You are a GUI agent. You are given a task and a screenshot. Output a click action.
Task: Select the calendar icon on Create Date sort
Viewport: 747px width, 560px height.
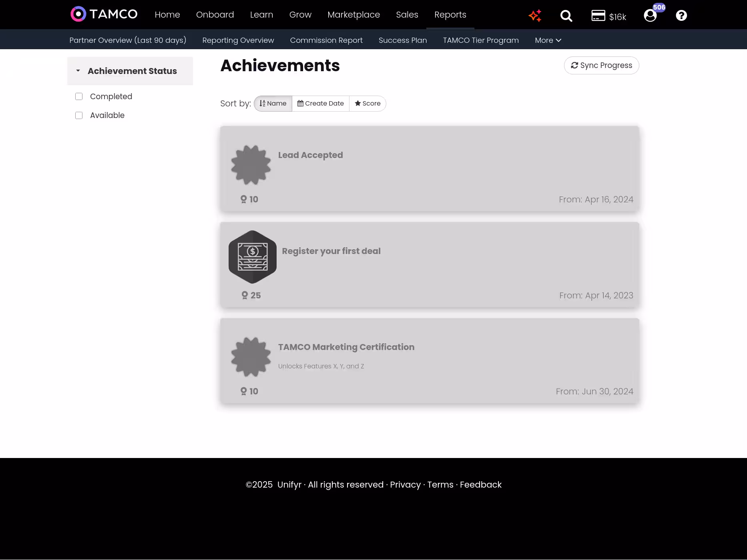point(300,103)
